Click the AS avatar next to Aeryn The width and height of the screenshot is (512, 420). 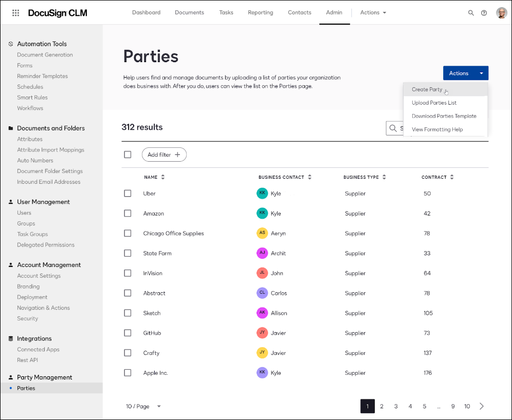[262, 233]
